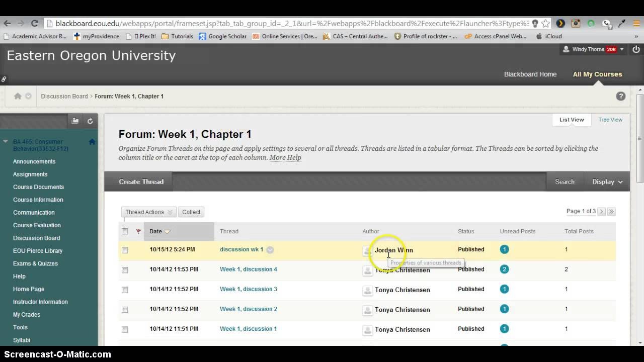Open the help question mark icon
Viewport: 644px width, 362px height.
point(621,96)
